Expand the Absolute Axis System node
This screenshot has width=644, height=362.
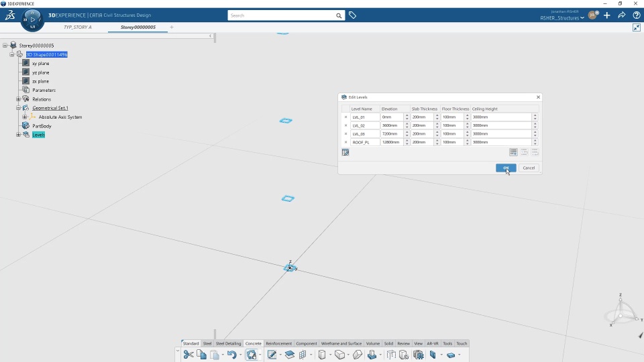coord(25,117)
